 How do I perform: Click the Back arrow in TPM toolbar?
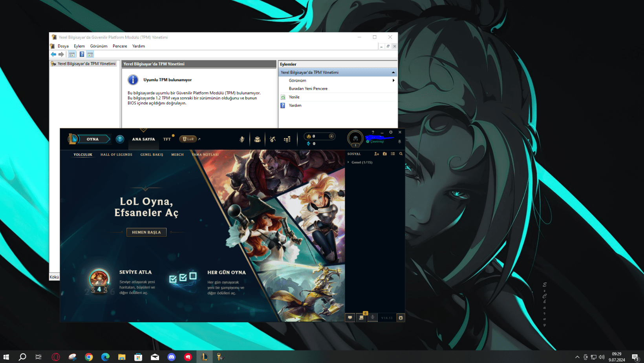coord(53,55)
